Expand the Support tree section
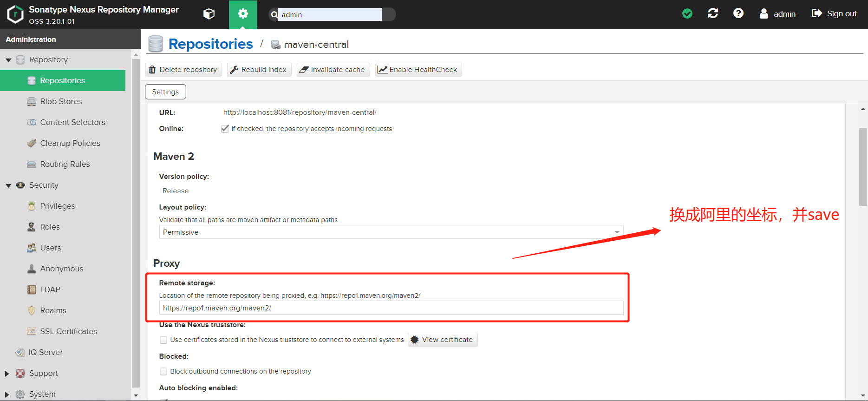The width and height of the screenshot is (868, 401). 7,373
